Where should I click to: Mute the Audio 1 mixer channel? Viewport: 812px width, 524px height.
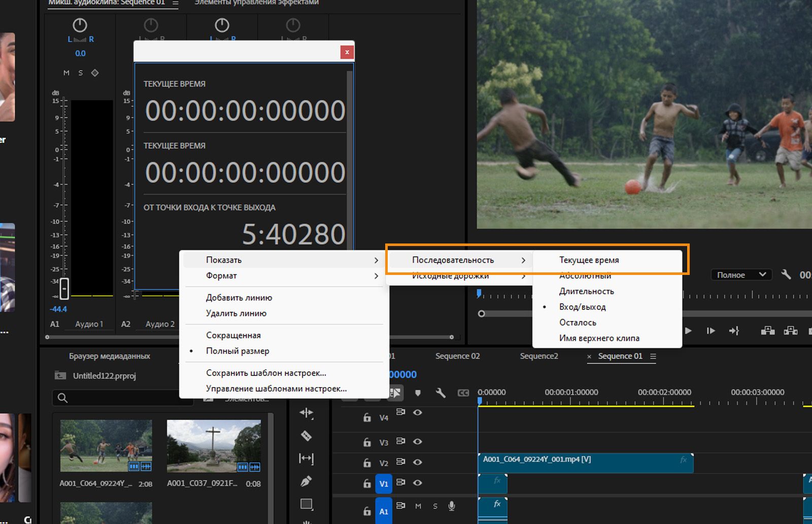pos(66,73)
